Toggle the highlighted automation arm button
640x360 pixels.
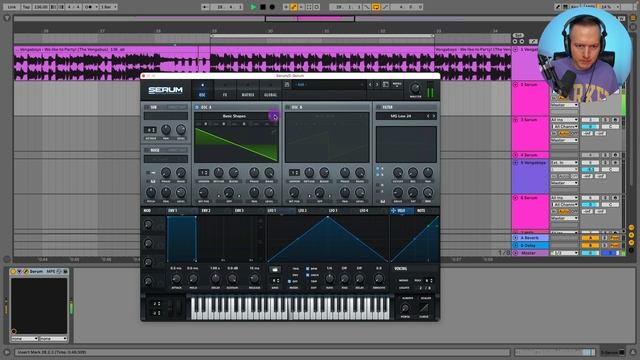click(x=293, y=7)
